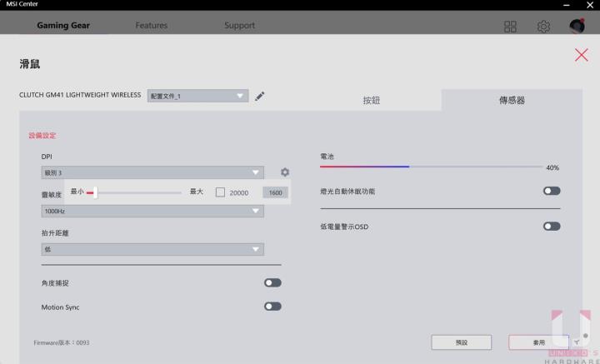Click the 設備設定 section label
Screen dimensions: 600x364
click(x=42, y=136)
